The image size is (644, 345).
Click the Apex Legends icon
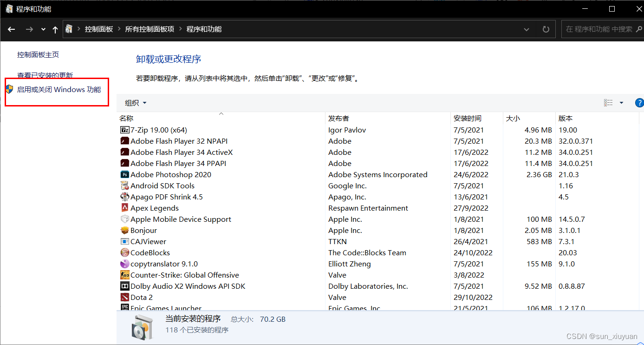coord(124,208)
